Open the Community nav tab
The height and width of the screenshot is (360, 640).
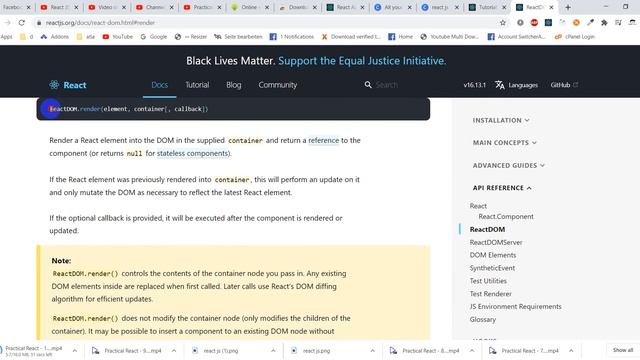click(x=278, y=85)
